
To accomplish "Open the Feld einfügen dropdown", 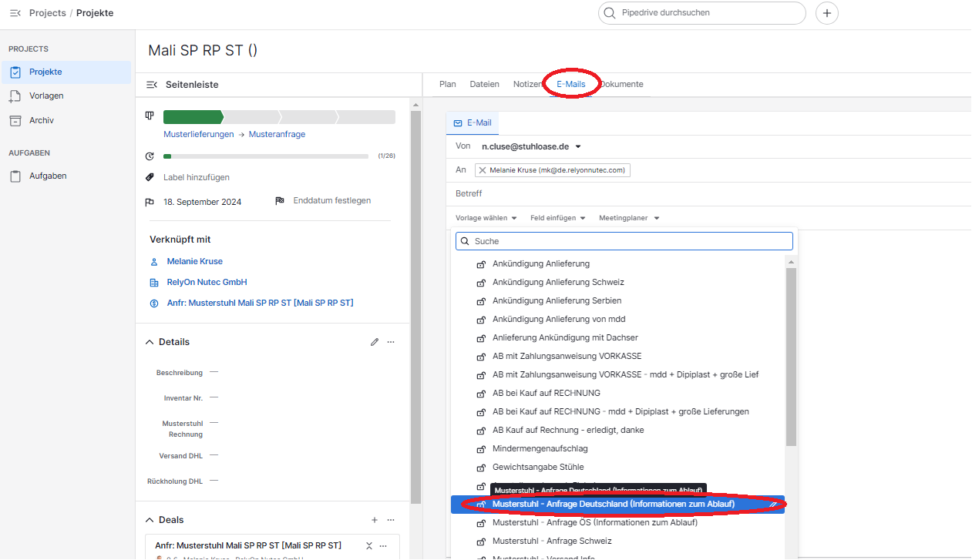I will 557,218.
